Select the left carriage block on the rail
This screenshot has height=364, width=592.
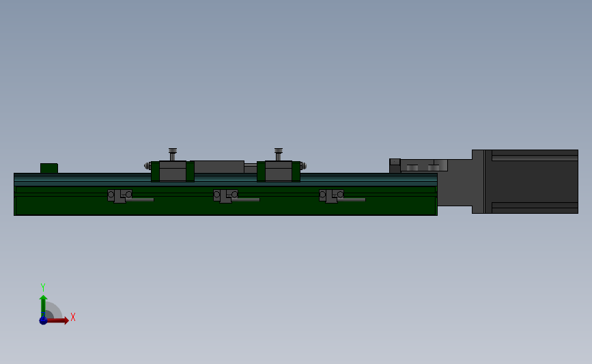pos(173,171)
